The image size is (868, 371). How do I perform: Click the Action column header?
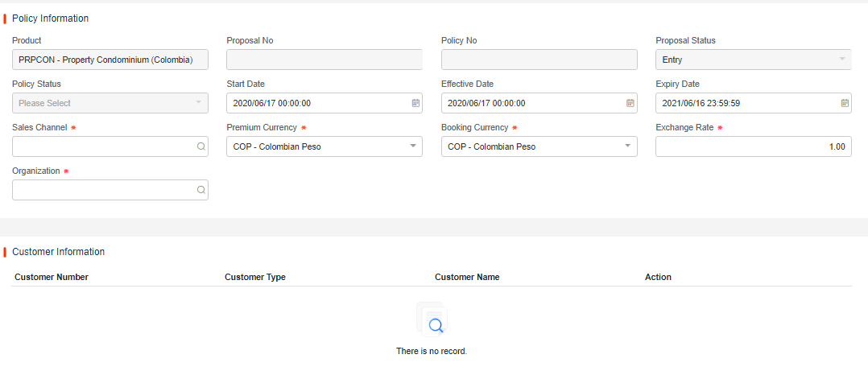(x=658, y=277)
